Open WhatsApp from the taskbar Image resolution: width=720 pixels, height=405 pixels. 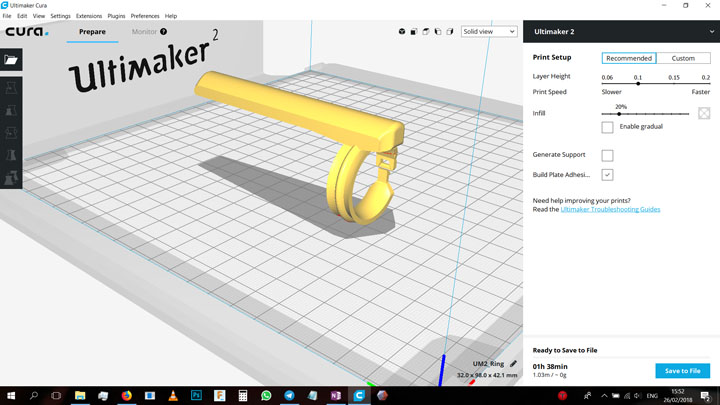click(x=266, y=395)
